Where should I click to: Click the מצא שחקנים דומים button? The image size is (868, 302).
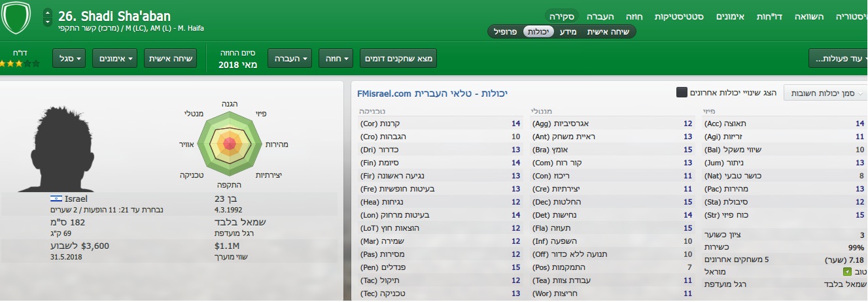point(397,59)
